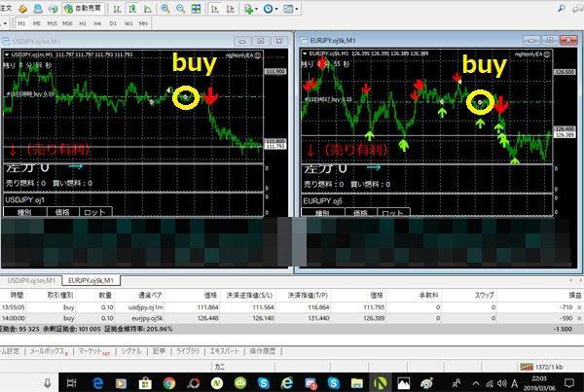Click the 価格 header in EURJPY chart panel
Viewport: 584px width, 392px height.
tap(360, 213)
